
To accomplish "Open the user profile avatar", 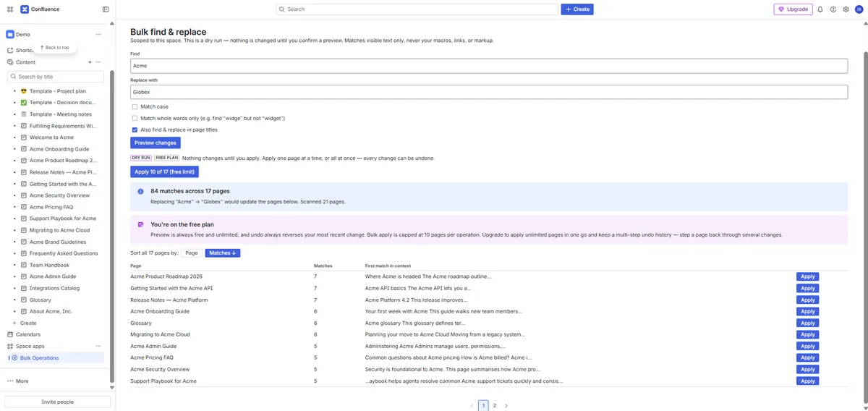I will [x=859, y=9].
